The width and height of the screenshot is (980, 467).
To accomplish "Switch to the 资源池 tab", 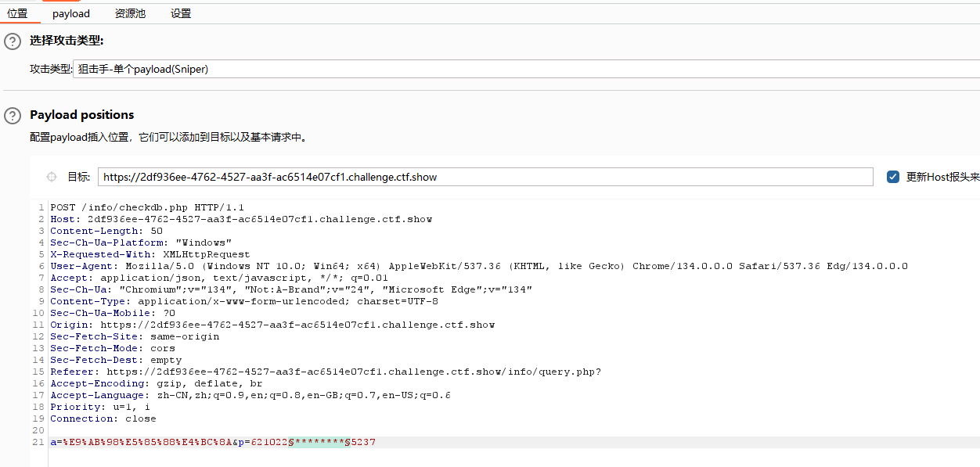I will (x=130, y=13).
